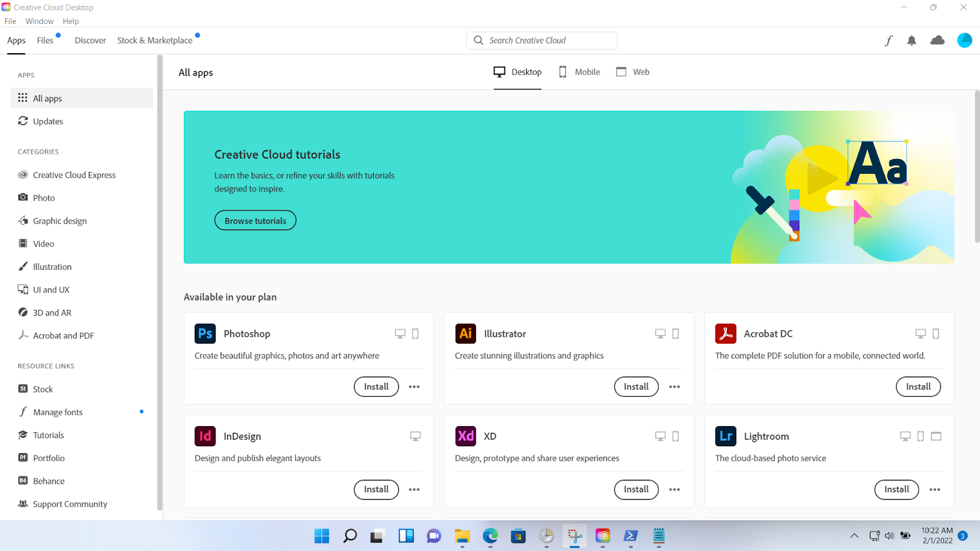Screen dimensions: 980x551
Task: Open more options for XD
Action: pos(674,490)
